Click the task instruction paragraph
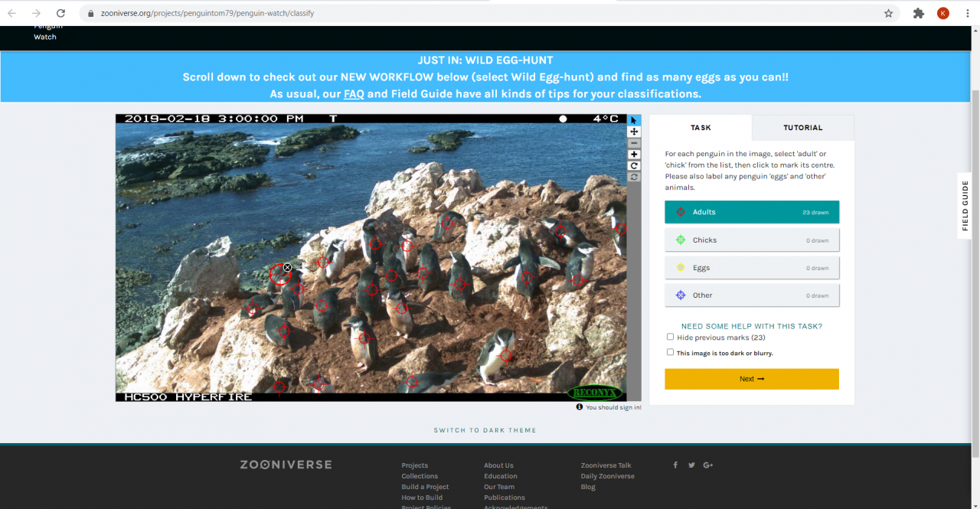The width and height of the screenshot is (980, 509). click(752, 171)
